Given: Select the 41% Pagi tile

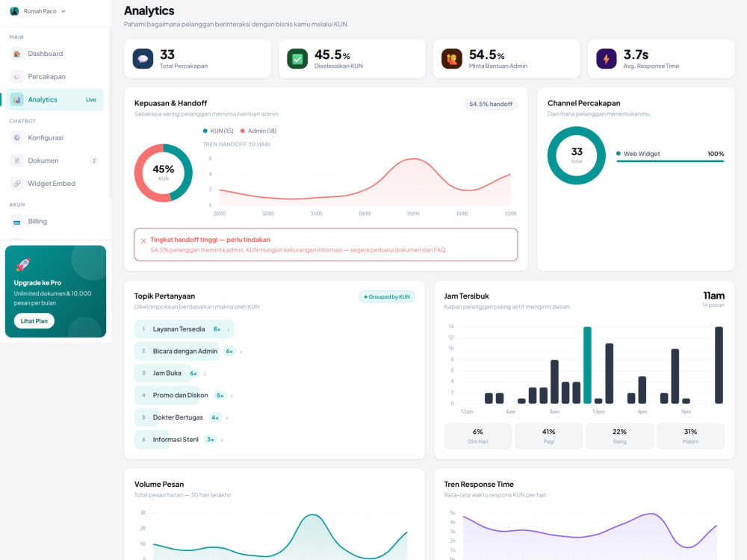Looking at the screenshot, I should 549,436.
